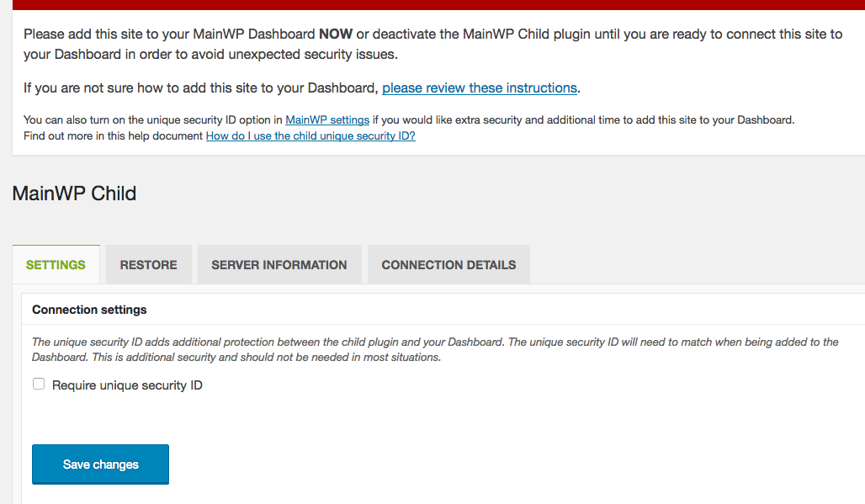Click the 'MainWP Child' page title
Screen dimensions: 865x504
pyautogui.click(x=74, y=194)
